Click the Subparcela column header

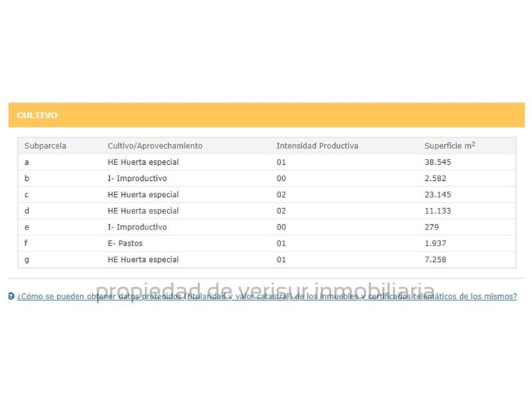point(45,146)
